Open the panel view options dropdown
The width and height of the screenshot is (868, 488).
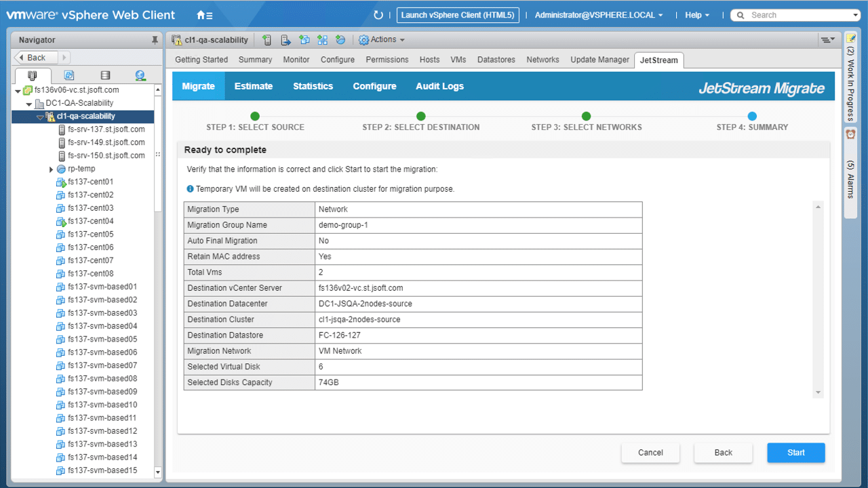point(827,40)
